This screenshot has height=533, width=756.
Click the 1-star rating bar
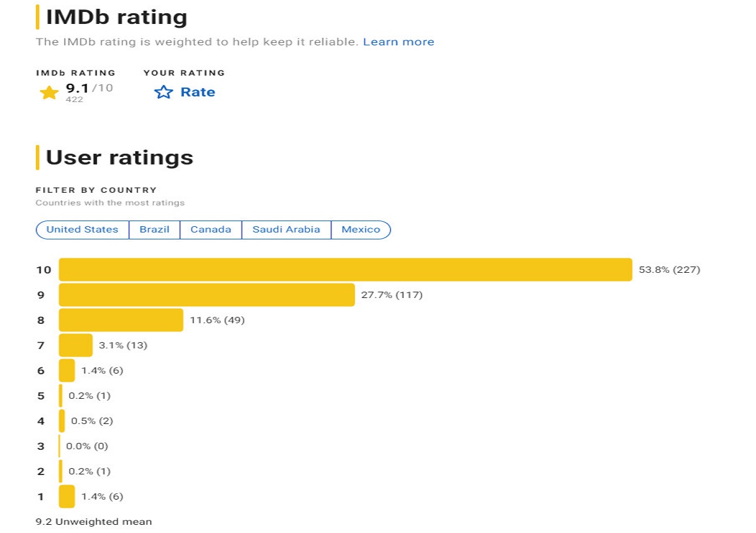[67, 496]
